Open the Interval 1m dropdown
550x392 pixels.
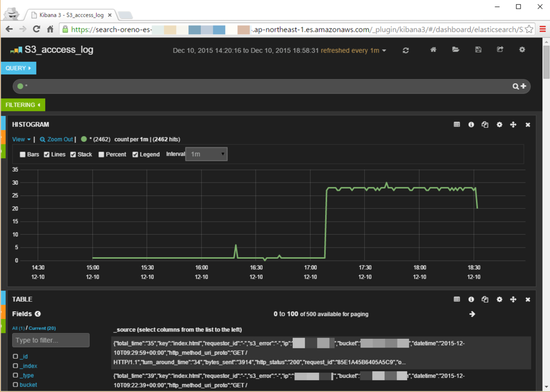click(x=206, y=154)
